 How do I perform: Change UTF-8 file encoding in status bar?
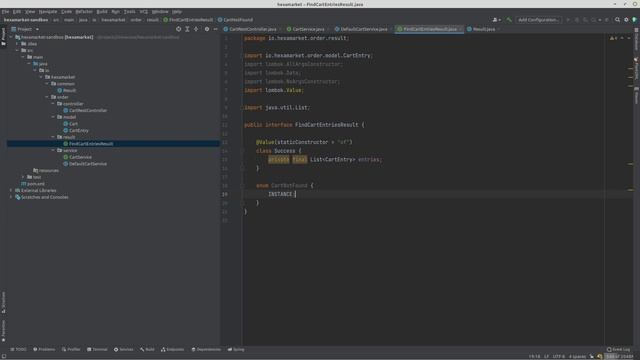click(558, 356)
